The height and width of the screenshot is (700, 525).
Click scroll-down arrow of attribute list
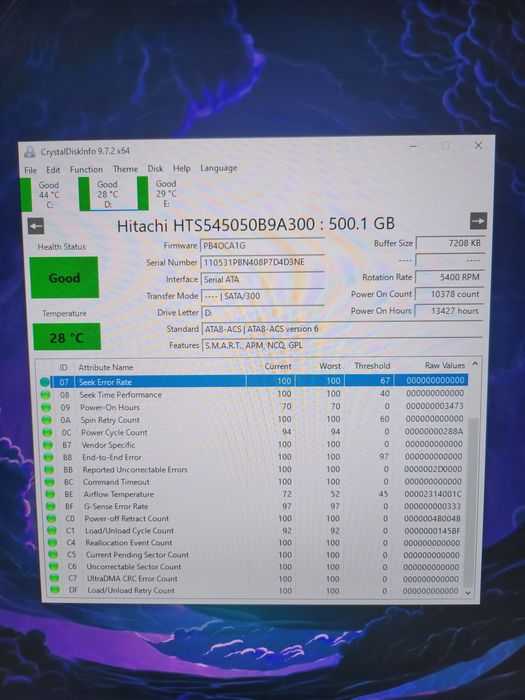coord(468,592)
